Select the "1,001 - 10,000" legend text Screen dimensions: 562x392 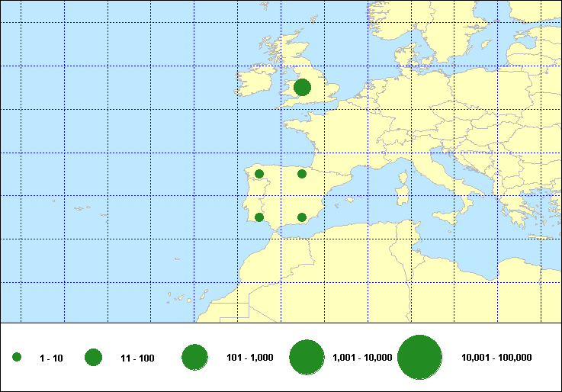(362, 358)
